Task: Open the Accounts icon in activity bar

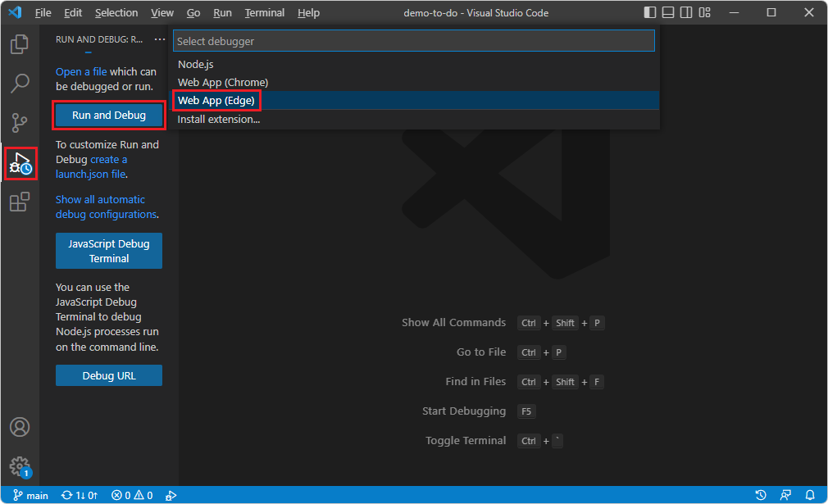Action: (x=19, y=427)
